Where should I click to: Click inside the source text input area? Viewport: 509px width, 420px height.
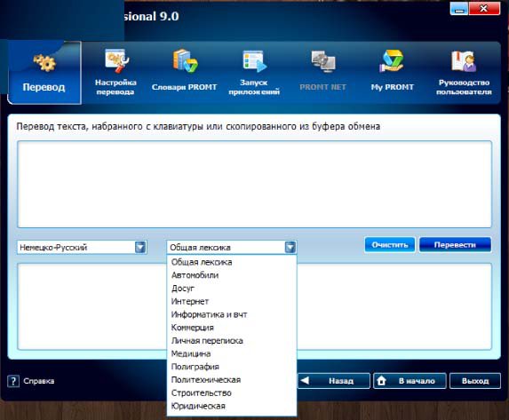[x=254, y=185]
